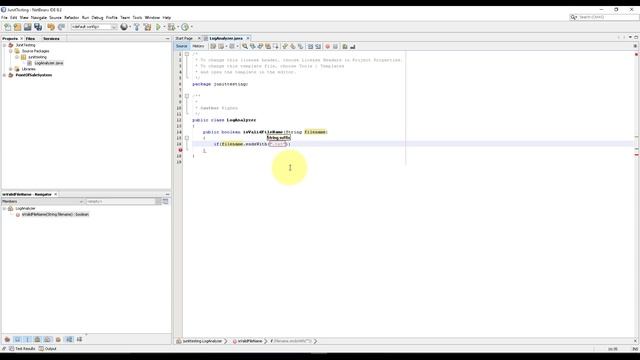Image resolution: width=640 pixels, height=360 pixels.
Task: Toggle Show Fields filter in Navigator
Action: point(18,340)
